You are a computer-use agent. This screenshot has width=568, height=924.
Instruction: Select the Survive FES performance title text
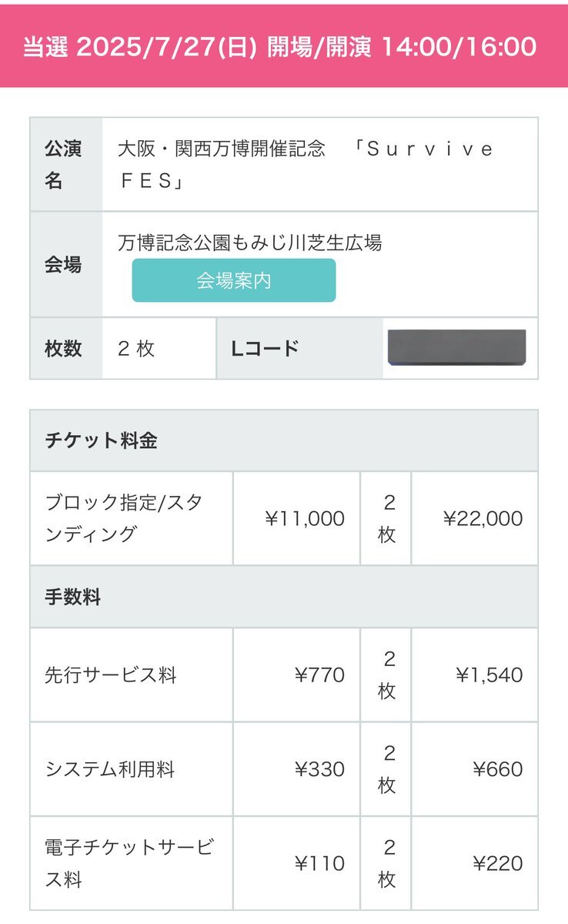(304, 165)
